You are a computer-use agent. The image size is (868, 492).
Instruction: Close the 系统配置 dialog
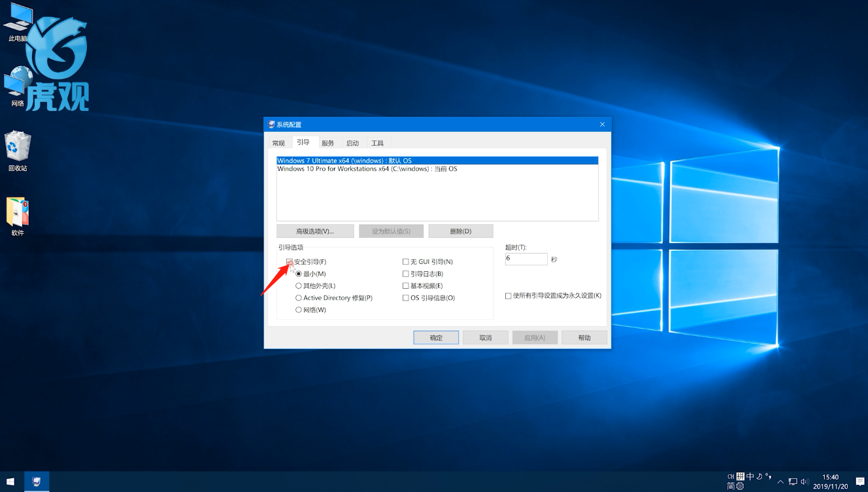(602, 124)
